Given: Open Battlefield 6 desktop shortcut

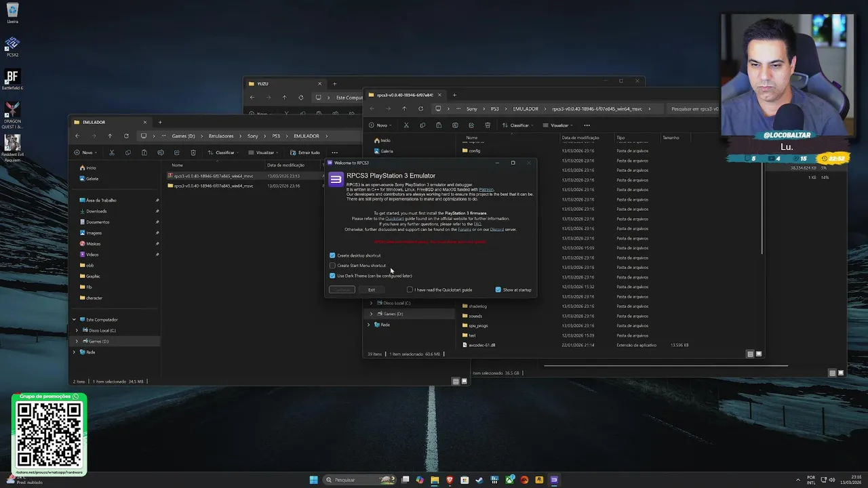Looking at the screenshot, I should (x=12, y=80).
